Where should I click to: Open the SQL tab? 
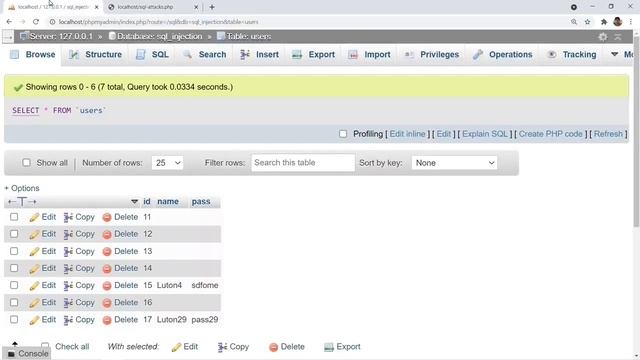point(152,55)
